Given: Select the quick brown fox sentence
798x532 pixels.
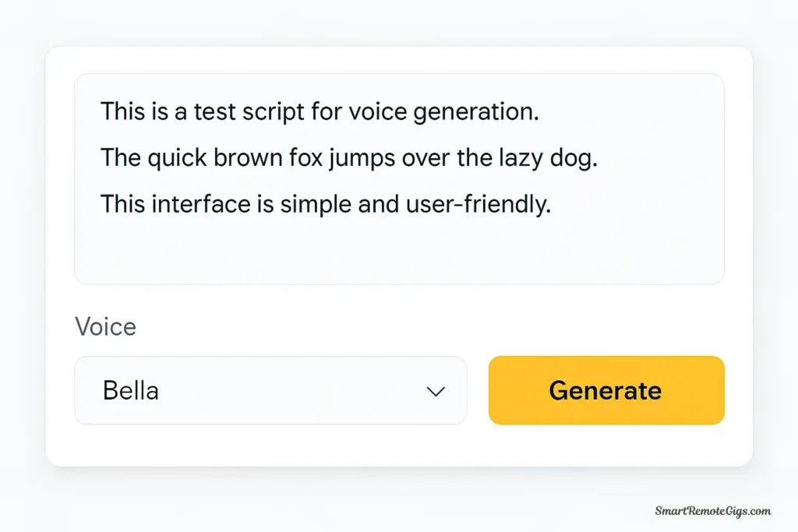Looking at the screenshot, I should 351,158.
